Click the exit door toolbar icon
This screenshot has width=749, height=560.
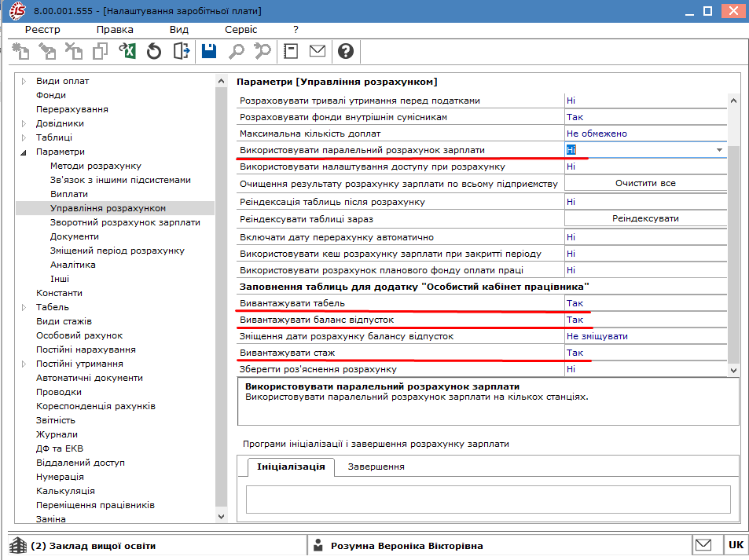181,51
